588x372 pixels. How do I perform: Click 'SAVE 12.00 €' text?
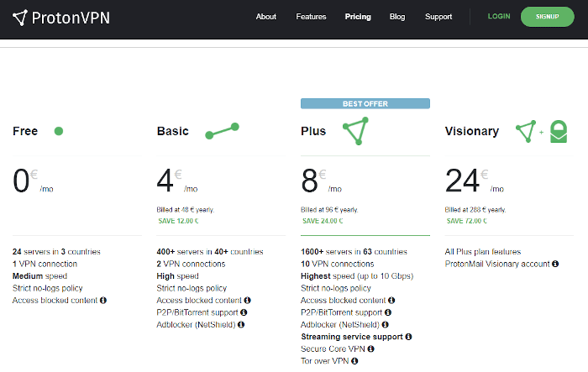pos(178,221)
